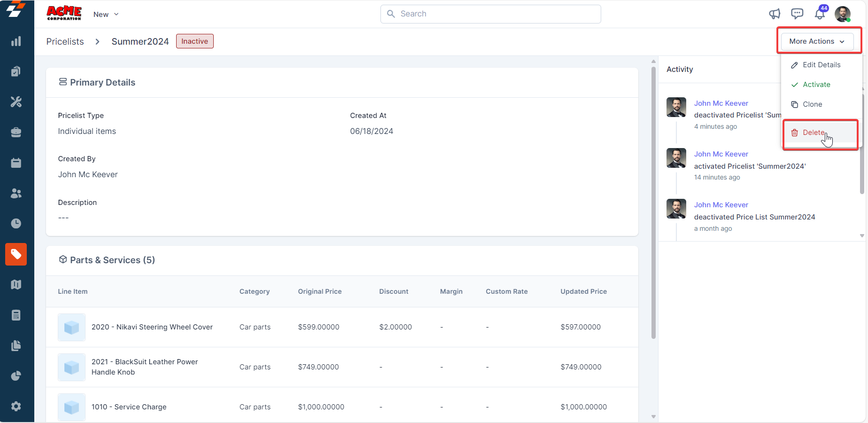The height and width of the screenshot is (423, 868).
Task: Choose Activate in the actions menu
Action: coord(816,85)
